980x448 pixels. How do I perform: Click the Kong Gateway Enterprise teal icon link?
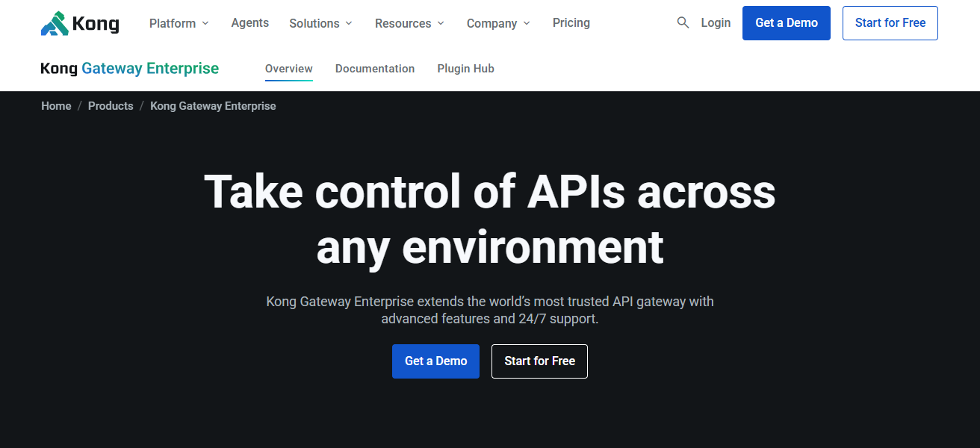click(x=129, y=68)
